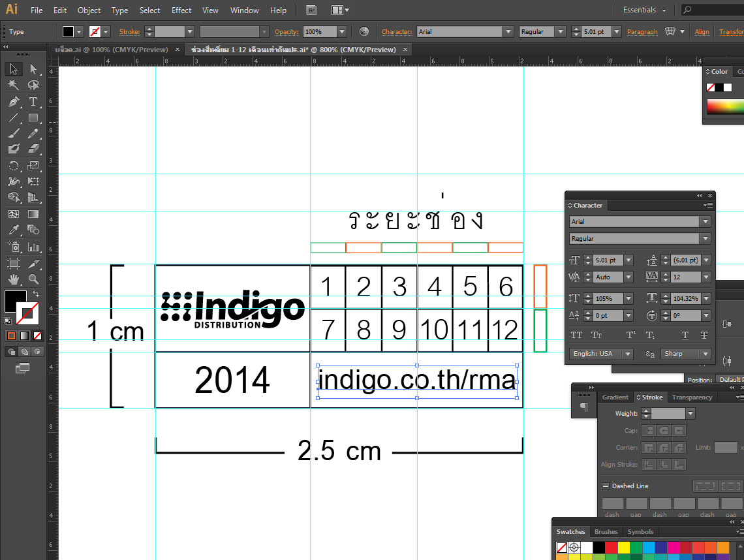Open the tracking value dropdown
This screenshot has width=744, height=560.
point(706,277)
